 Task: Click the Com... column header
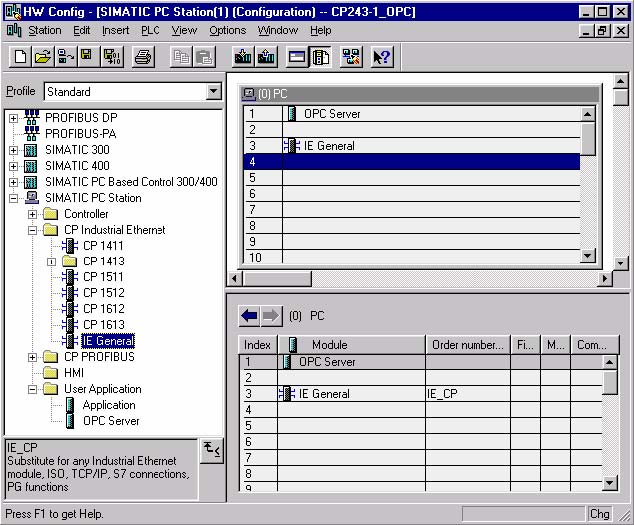tap(594, 345)
